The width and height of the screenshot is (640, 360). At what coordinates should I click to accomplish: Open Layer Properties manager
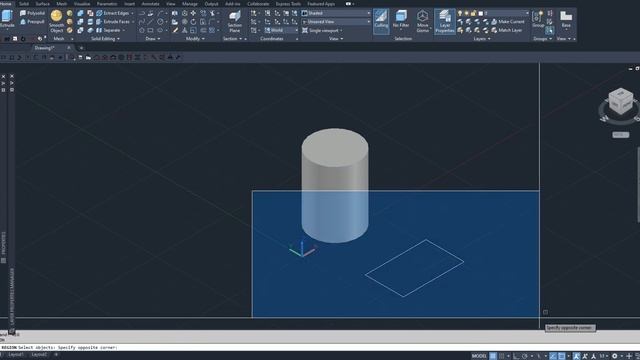point(444,21)
